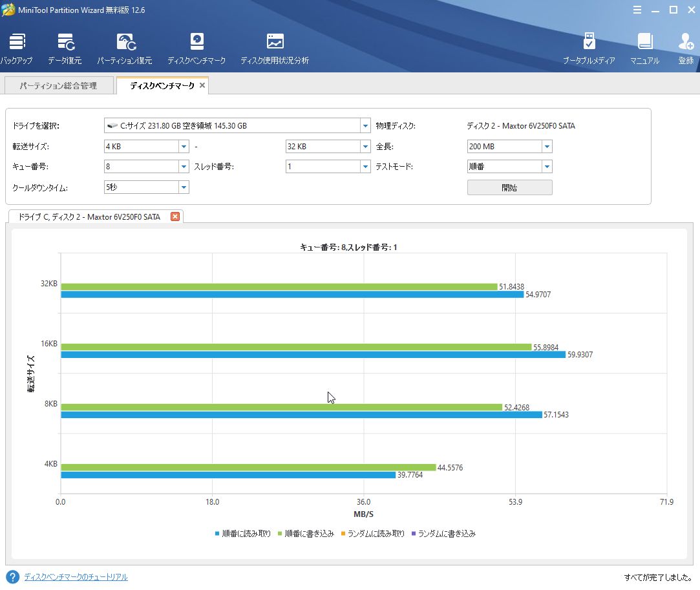This screenshot has height=590, width=700.
Task: Open ディスクベンチマークのチュートリアル link
Action: click(76, 576)
